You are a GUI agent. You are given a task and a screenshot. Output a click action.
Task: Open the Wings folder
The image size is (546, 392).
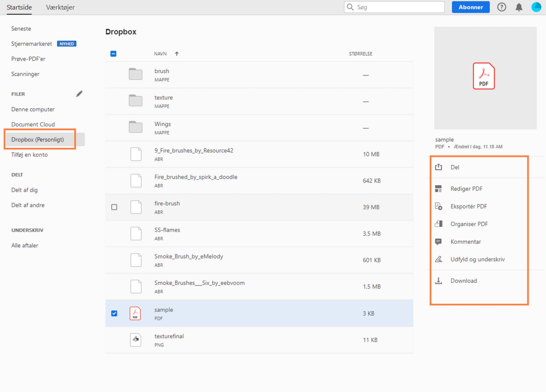163,124
